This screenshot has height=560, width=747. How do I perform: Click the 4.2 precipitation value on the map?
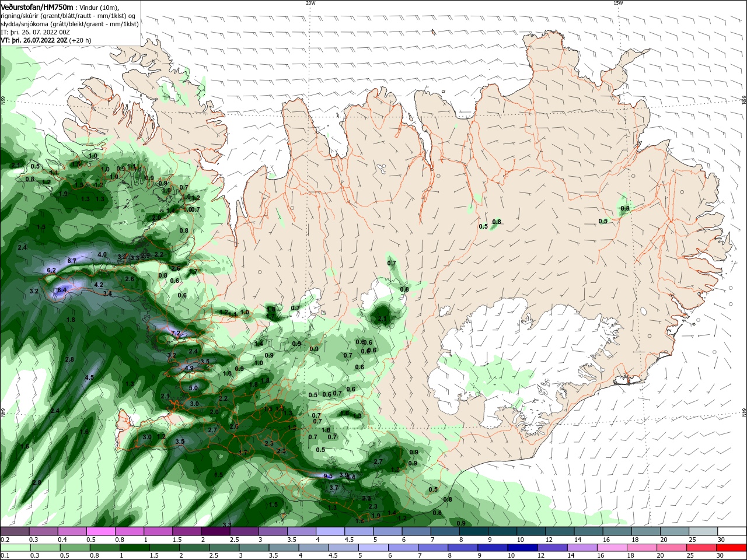99,285
